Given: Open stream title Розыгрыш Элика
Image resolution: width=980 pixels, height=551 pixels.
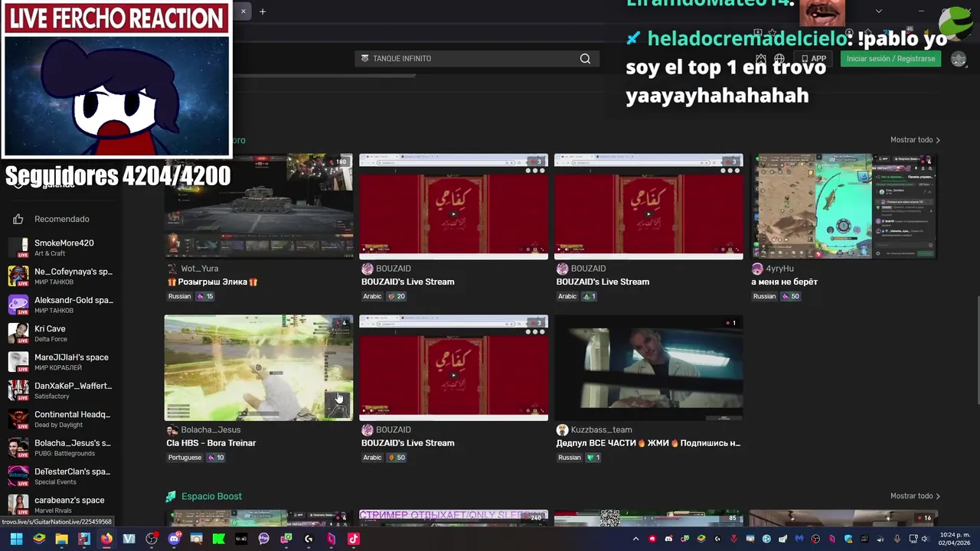Looking at the screenshot, I should (x=212, y=282).
